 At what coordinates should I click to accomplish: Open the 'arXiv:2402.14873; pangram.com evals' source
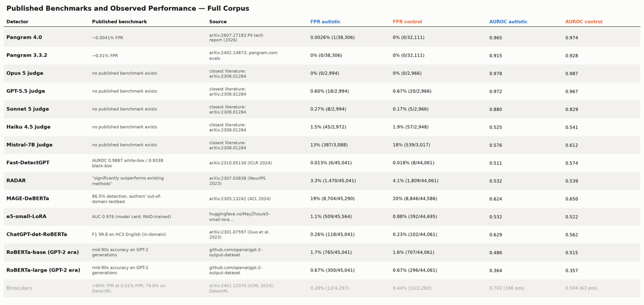coord(243,55)
